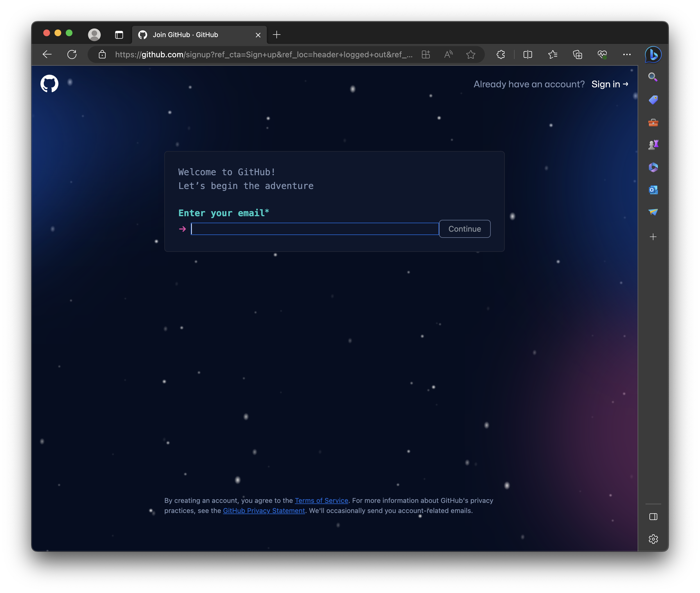This screenshot has width=700, height=593.
Task: Add page to favorites star
Action: coord(471,54)
